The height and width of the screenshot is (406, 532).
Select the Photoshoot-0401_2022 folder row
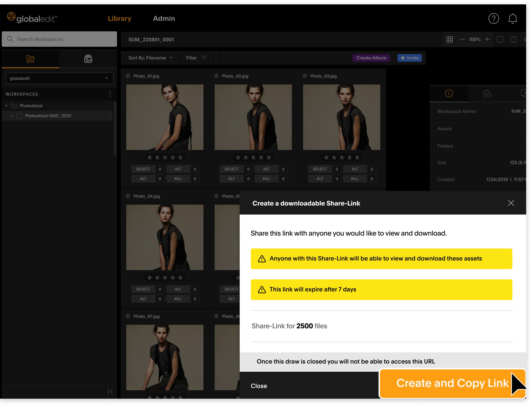coord(57,116)
